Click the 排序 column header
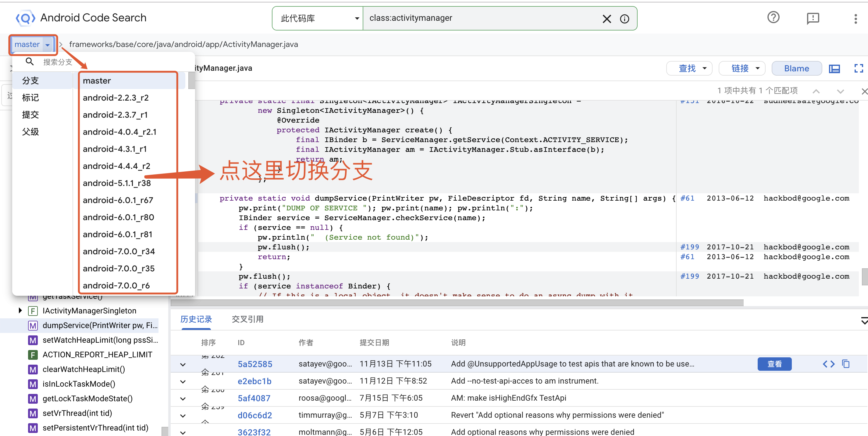 click(x=208, y=343)
